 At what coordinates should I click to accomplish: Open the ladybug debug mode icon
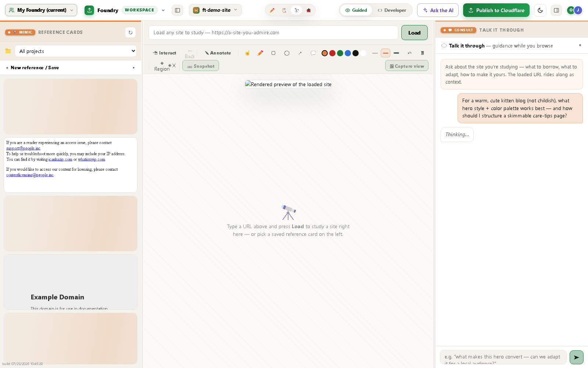pos(309,10)
